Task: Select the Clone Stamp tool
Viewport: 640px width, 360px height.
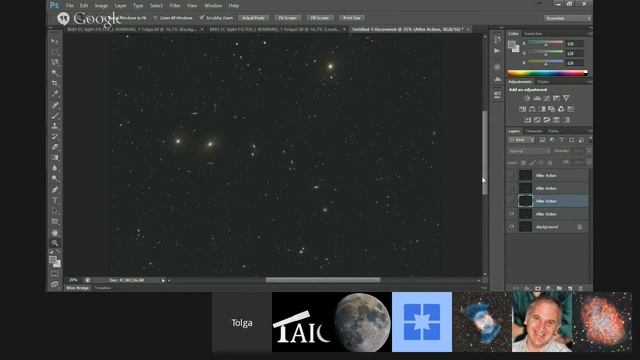Action: (54, 126)
